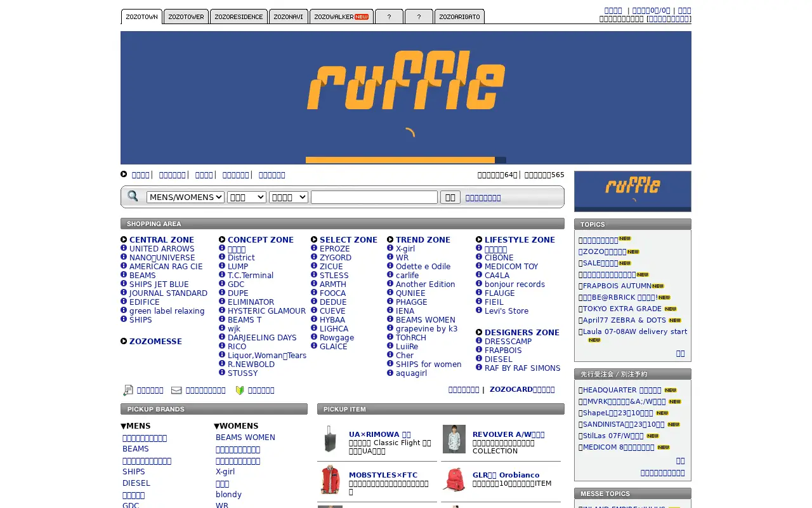812x508 pixels.
Task: Open BEAMS WOMEN under Womens pickup brands
Action: click(246, 438)
